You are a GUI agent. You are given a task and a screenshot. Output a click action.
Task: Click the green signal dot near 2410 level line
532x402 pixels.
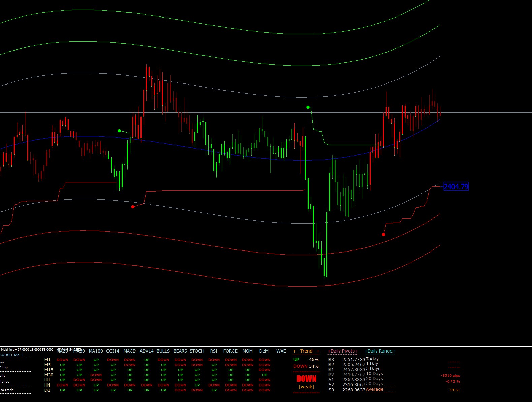308,107
